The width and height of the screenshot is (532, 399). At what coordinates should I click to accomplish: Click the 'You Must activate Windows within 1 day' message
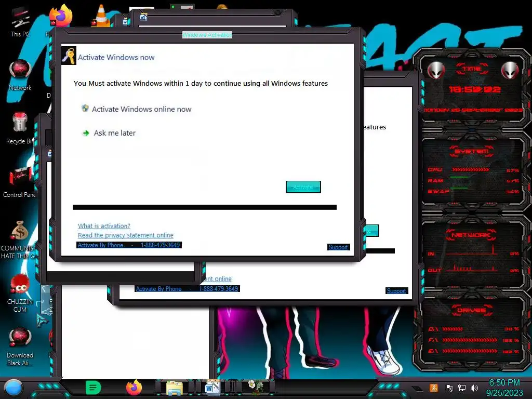201,83
